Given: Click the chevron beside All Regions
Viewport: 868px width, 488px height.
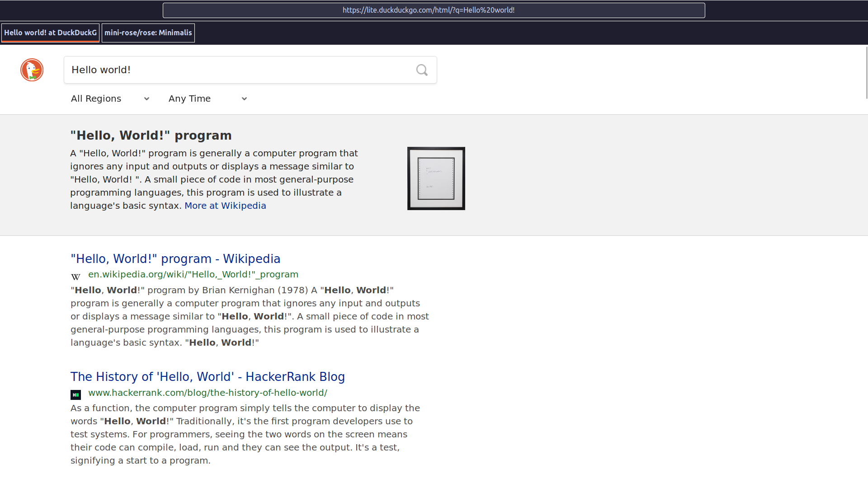Looking at the screenshot, I should click(x=146, y=99).
